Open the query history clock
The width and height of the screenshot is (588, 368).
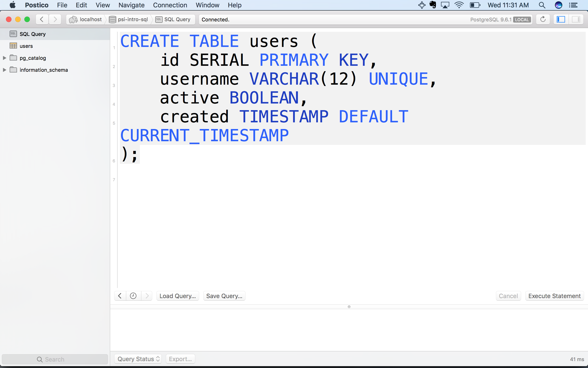click(x=133, y=296)
